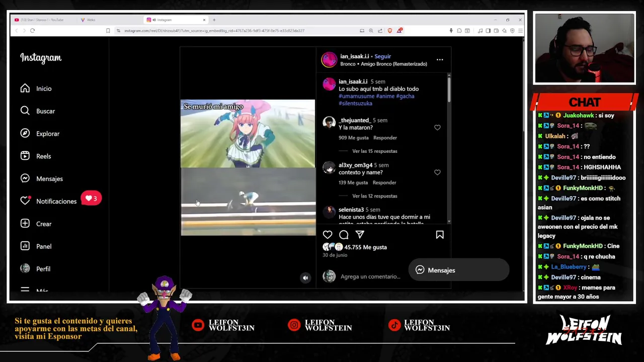
Task: Click ian_isaak.i.i avatar in post header
Action: [329, 60]
